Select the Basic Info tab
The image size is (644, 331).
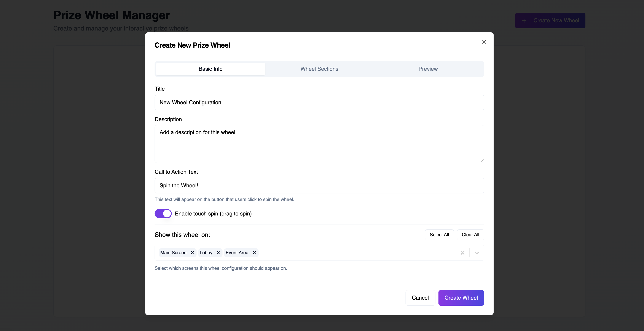(x=210, y=69)
